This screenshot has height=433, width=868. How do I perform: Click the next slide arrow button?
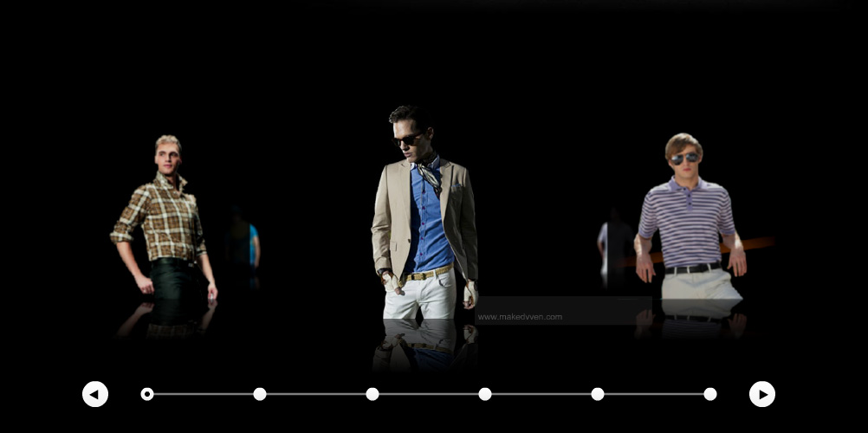762,394
